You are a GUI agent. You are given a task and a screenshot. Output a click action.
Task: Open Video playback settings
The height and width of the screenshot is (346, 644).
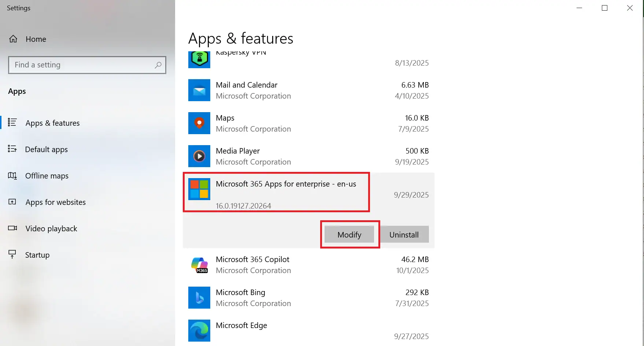pyautogui.click(x=51, y=229)
